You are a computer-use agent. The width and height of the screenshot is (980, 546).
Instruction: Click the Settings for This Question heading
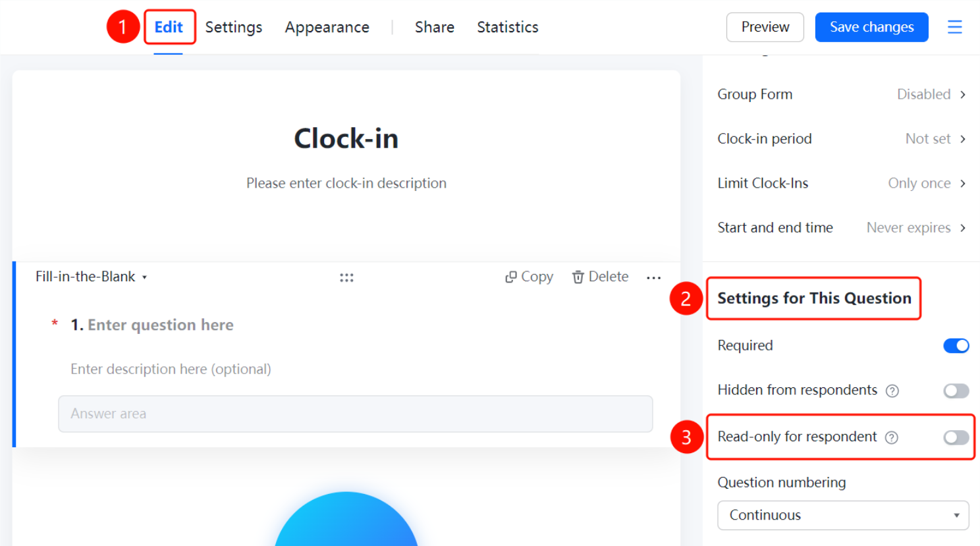point(814,298)
